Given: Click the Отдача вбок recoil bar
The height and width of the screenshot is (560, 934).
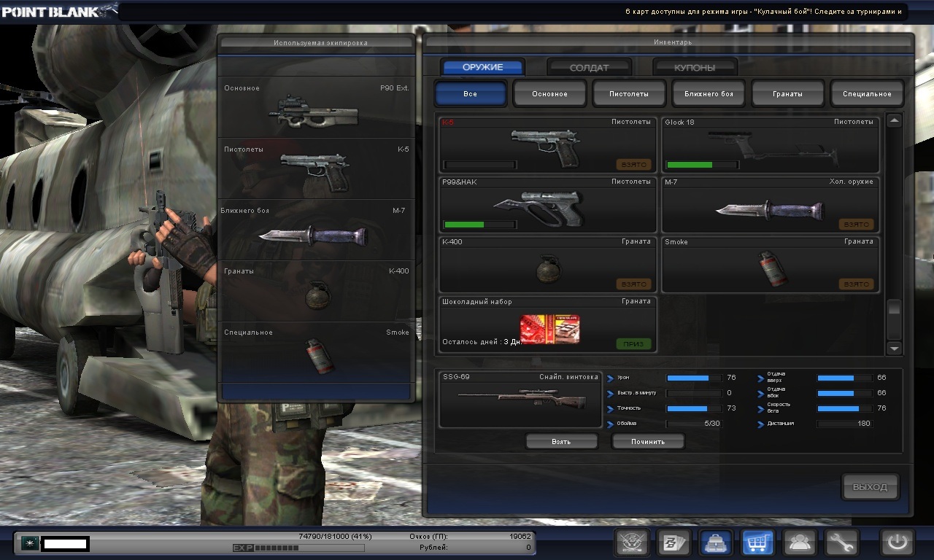Looking at the screenshot, I should click(x=844, y=393).
